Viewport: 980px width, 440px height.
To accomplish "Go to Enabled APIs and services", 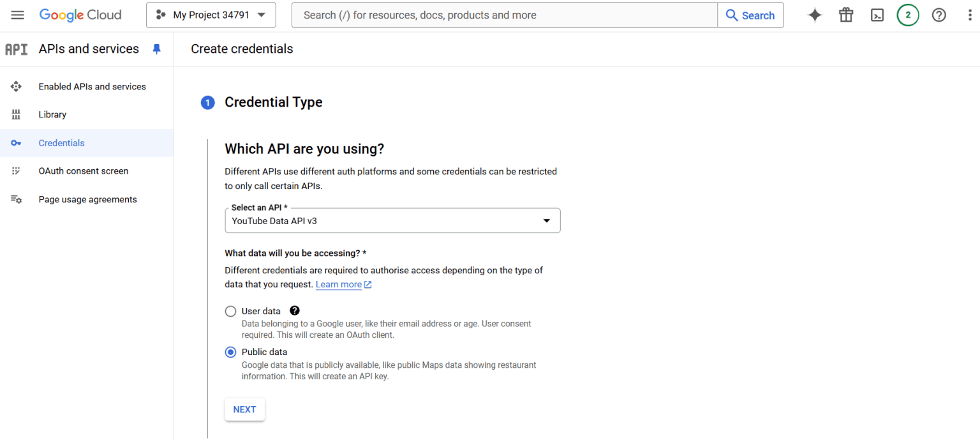I will coord(92,87).
